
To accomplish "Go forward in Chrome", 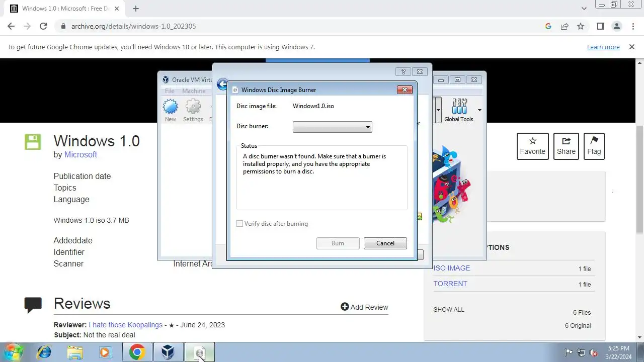I will pos(27,26).
